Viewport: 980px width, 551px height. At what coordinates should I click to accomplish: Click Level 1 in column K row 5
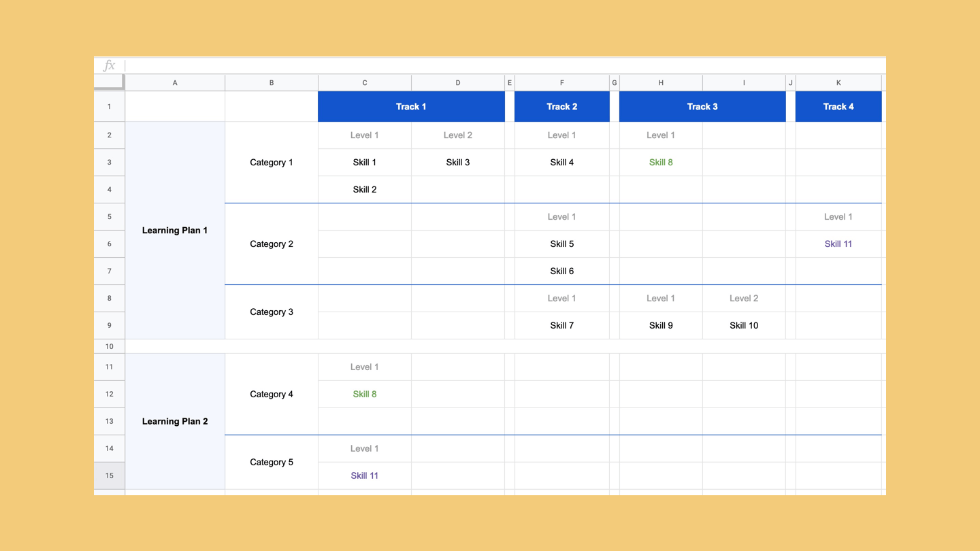click(x=838, y=217)
